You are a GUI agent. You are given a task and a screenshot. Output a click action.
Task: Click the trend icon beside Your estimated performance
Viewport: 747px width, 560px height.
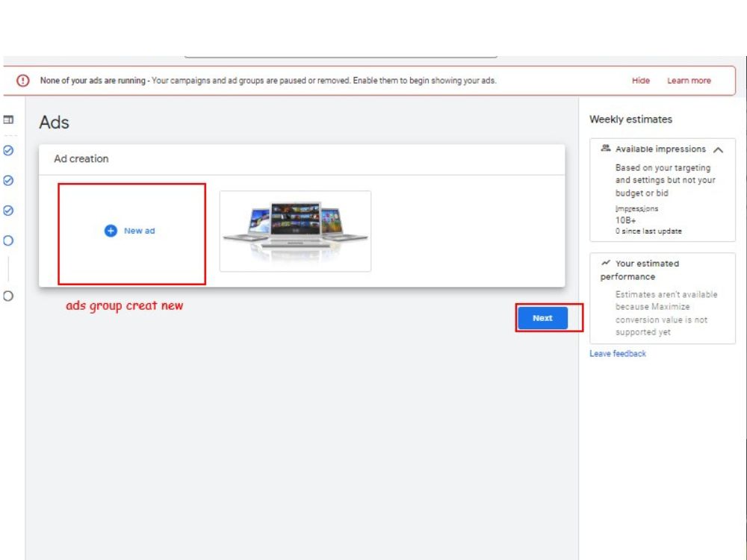click(x=606, y=263)
